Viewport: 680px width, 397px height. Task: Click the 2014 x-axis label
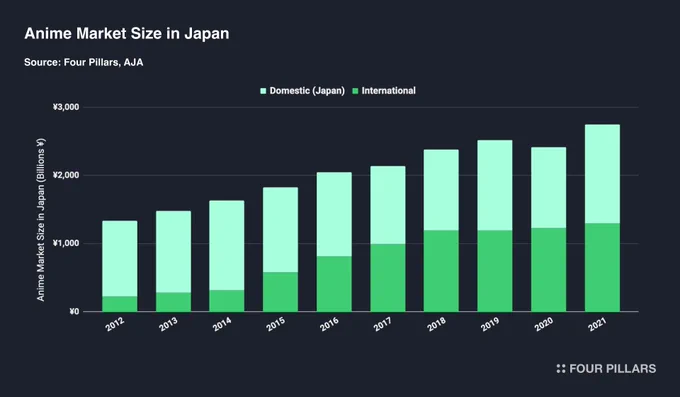pos(222,324)
